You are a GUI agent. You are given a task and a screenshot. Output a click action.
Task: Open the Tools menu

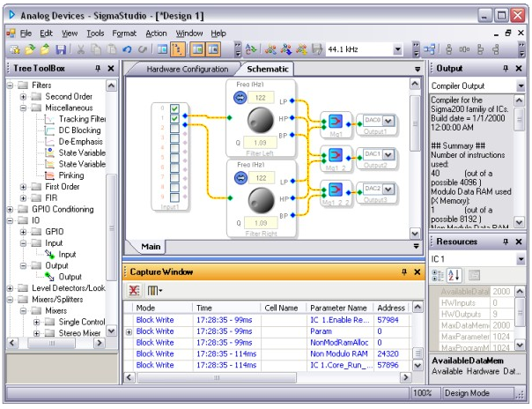click(x=95, y=33)
